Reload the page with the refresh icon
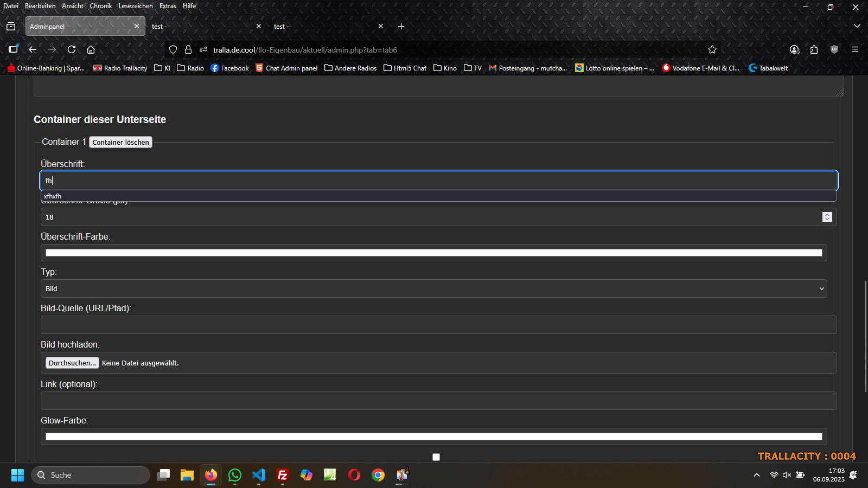 [x=72, y=49]
